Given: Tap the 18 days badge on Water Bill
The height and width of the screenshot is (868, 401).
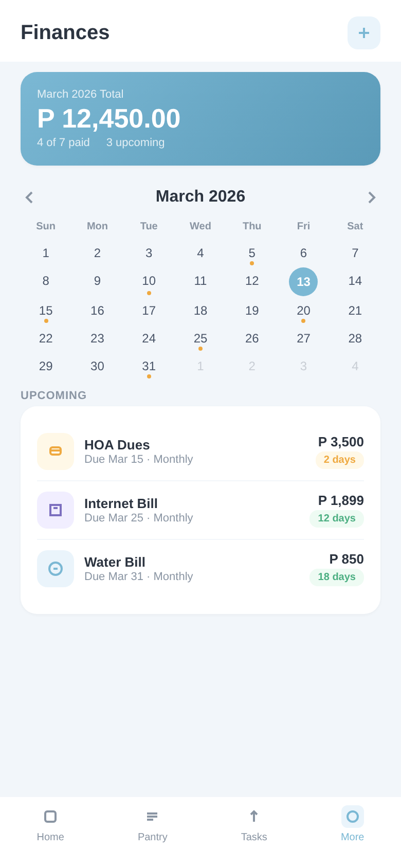Looking at the screenshot, I should [x=337, y=577].
